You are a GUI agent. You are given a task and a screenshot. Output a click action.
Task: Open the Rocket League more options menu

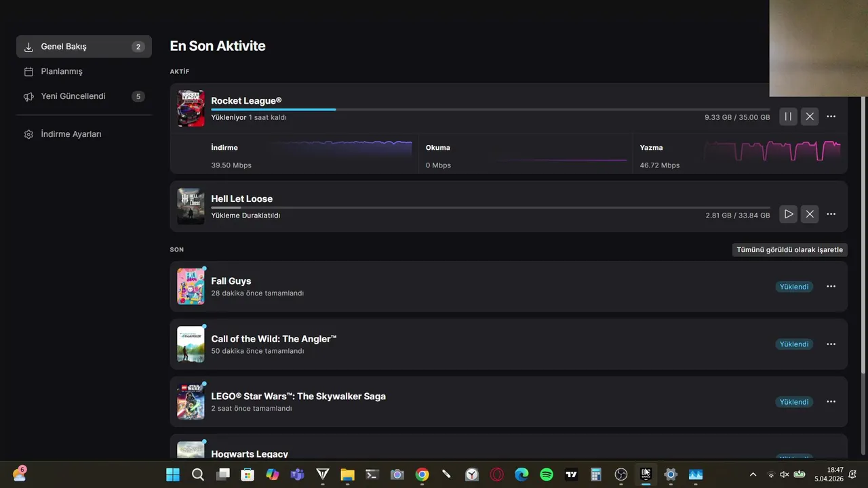click(x=831, y=117)
